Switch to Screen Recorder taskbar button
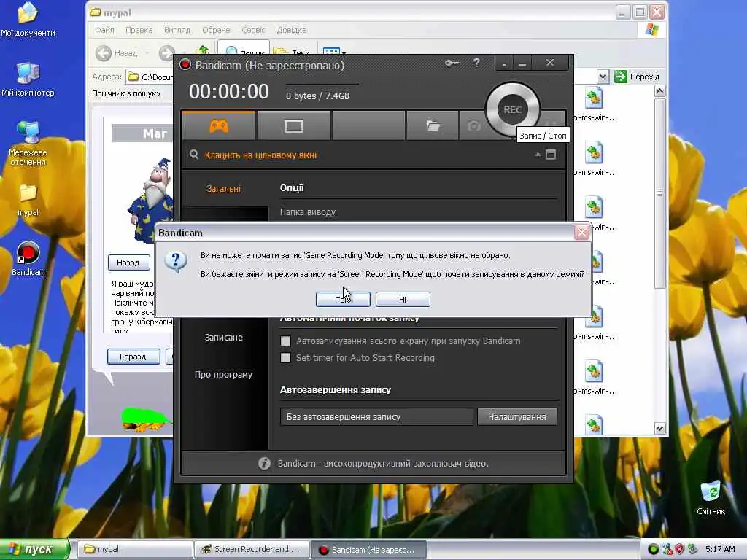 click(x=252, y=550)
